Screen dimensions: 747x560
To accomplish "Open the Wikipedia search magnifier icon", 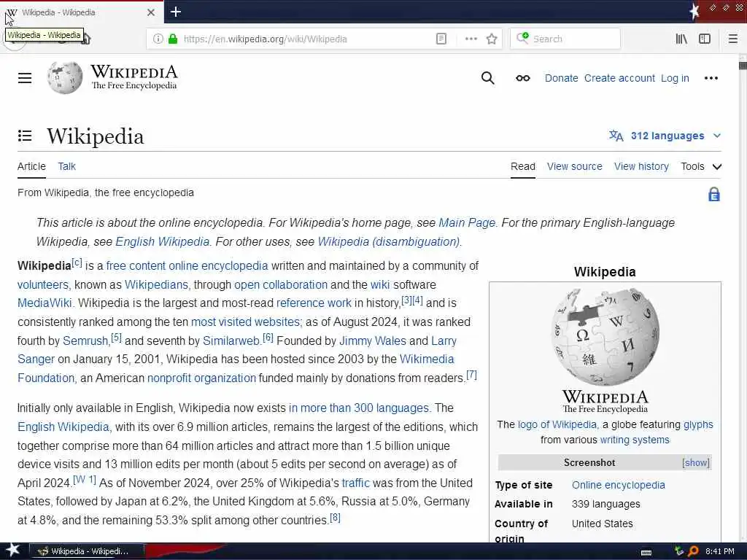I will click(487, 78).
